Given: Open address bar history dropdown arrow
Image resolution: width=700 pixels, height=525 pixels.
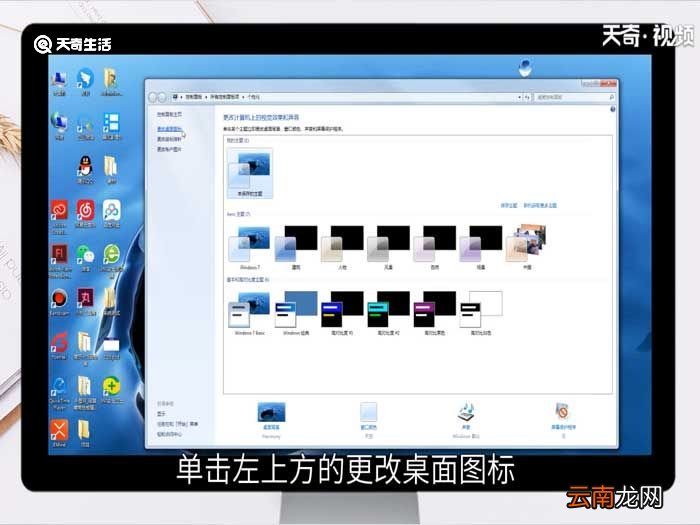Looking at the screenshot, I should pos(520,97).
